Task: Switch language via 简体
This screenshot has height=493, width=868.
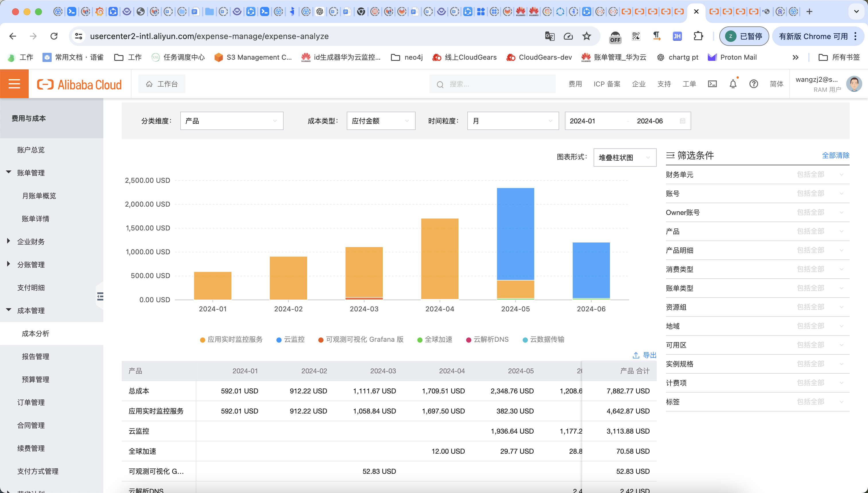Action: click(776, 84)
